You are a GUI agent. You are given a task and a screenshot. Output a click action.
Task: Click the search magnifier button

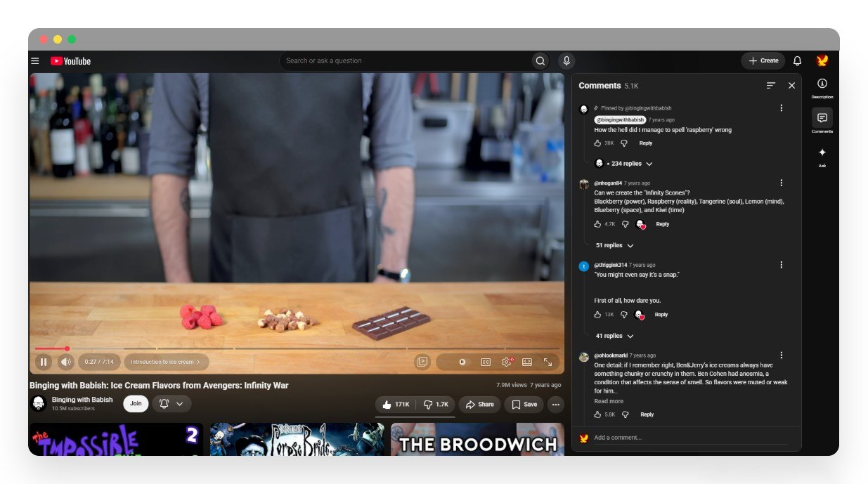click(x=540, y=61)
